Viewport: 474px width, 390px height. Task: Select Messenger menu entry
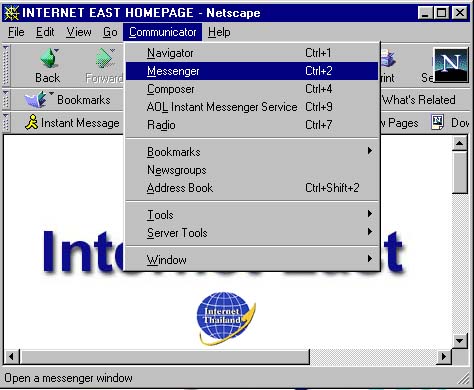[252, 71]
